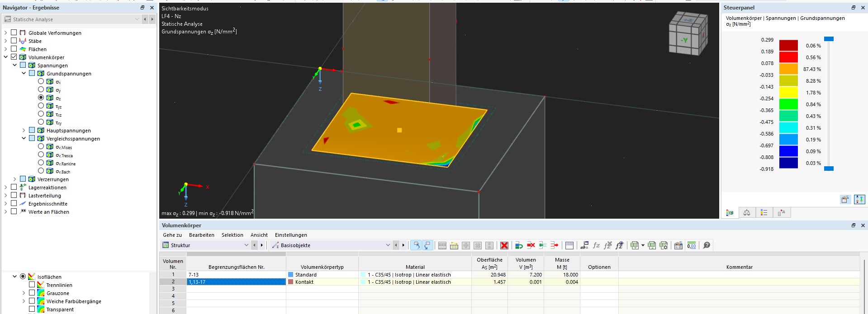Select the σx stress radio button
This screenshot has height=314, width=868.
coord(41,81)
